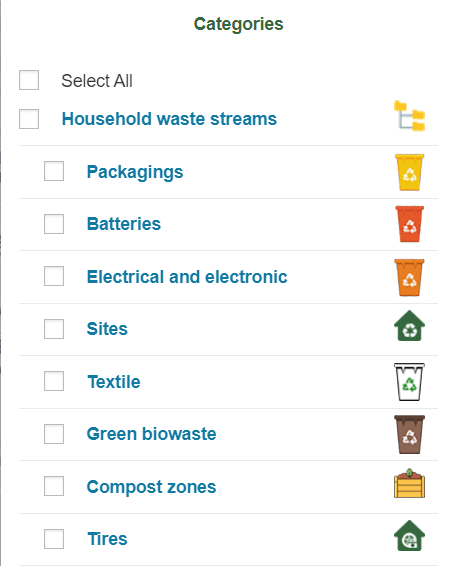Open the Electrical and electronic link

tap(187, 277)
